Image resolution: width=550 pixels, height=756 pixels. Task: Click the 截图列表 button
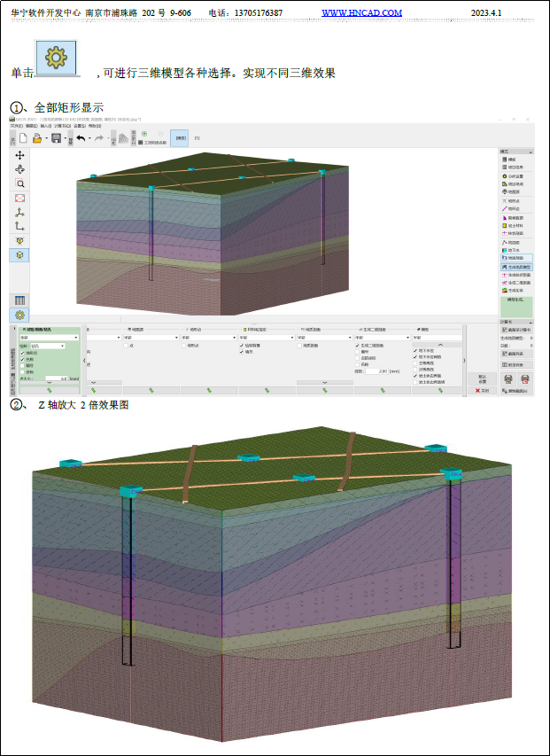516,354
